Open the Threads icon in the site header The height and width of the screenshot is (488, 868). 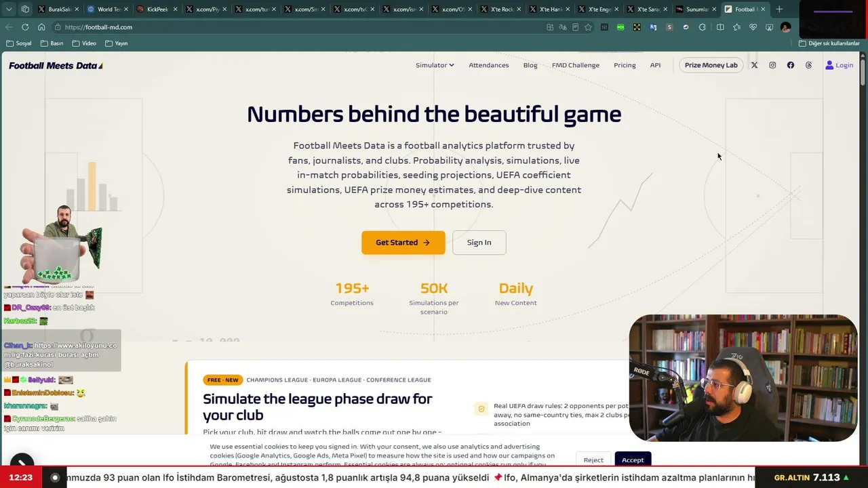point(808,65)
